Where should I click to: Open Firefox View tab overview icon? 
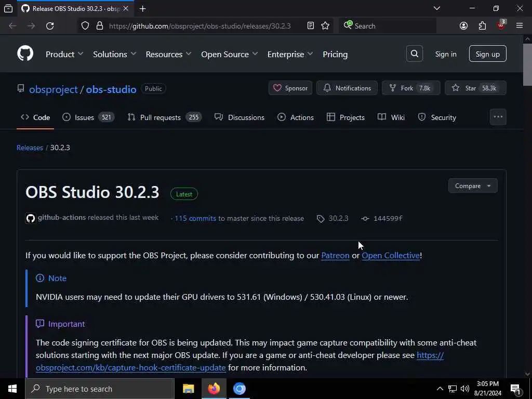(8, 8)
